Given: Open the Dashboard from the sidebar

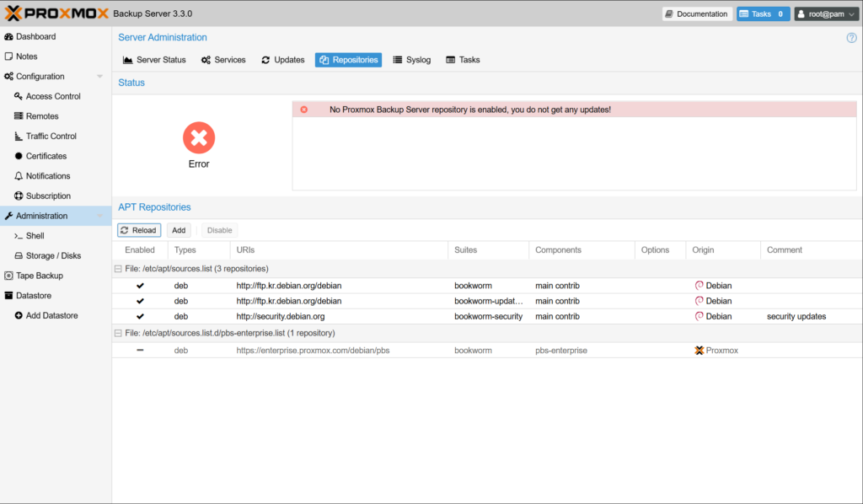Looking at the screenshot, I should [35, 36].
